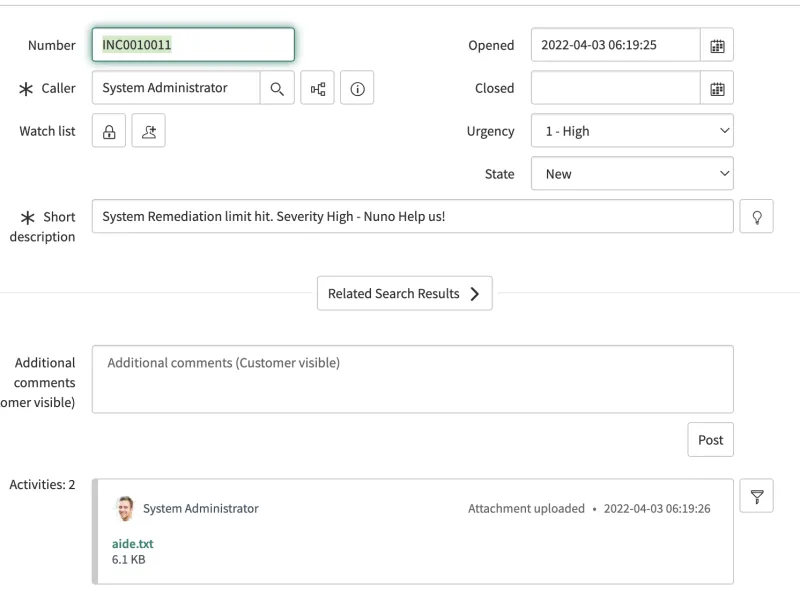Click the Short description text field
Screen dimensions: 800x591
click(412, 217)
